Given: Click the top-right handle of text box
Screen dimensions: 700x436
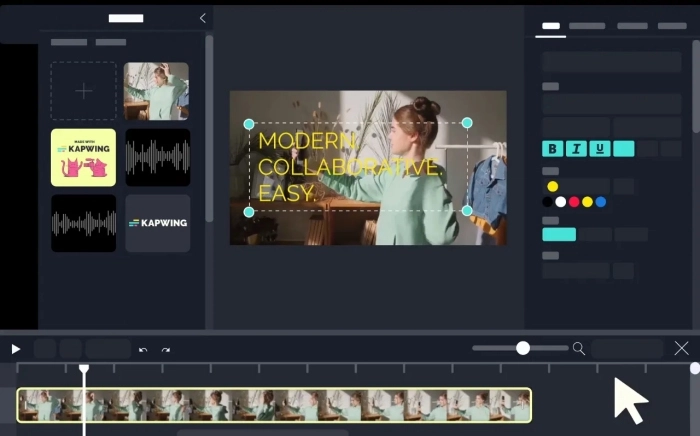Looking at the screenshot, I should click(467, 123).
